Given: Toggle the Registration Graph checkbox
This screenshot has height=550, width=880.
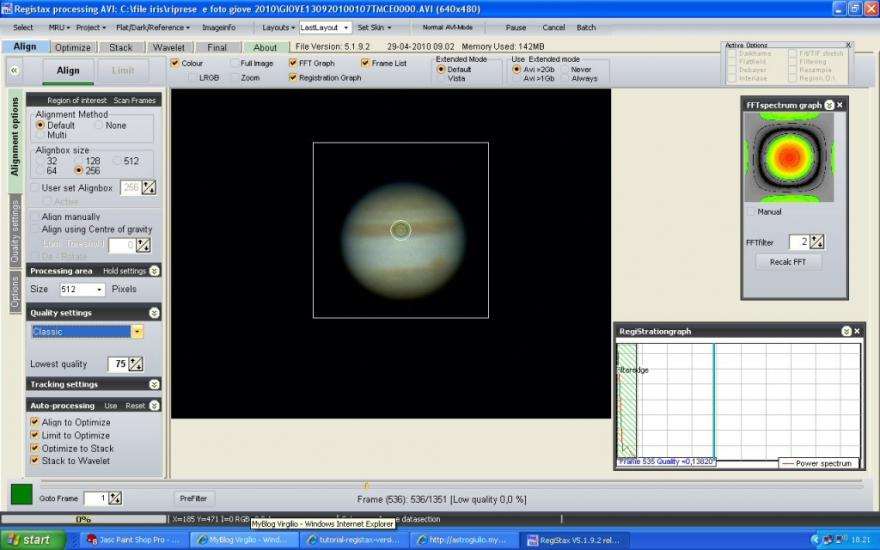Looking at the screenshot, I should tap(293, 77).
